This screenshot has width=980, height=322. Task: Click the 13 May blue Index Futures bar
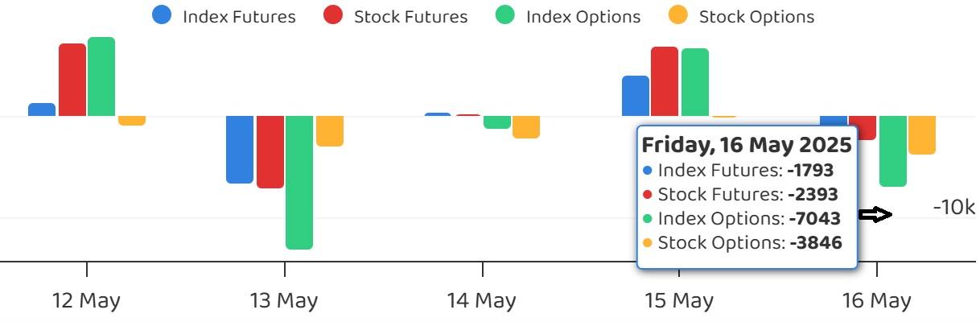point(240,150)
